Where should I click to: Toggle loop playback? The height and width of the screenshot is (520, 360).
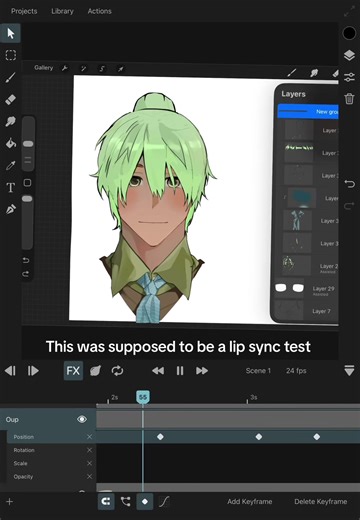tap(117, 371)
